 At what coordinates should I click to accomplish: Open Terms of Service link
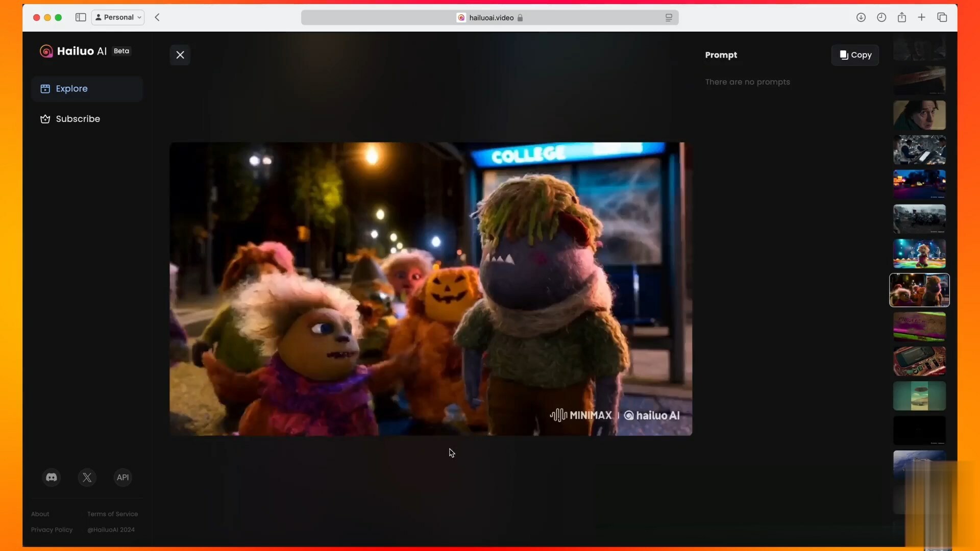[x=112, y=514]
